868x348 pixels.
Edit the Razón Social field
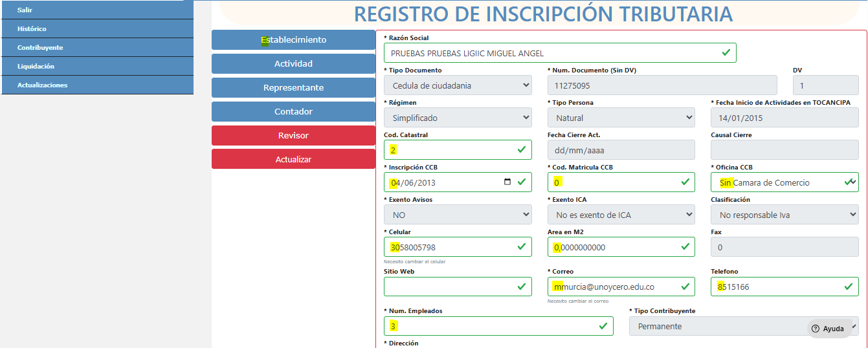pos(560,53)
